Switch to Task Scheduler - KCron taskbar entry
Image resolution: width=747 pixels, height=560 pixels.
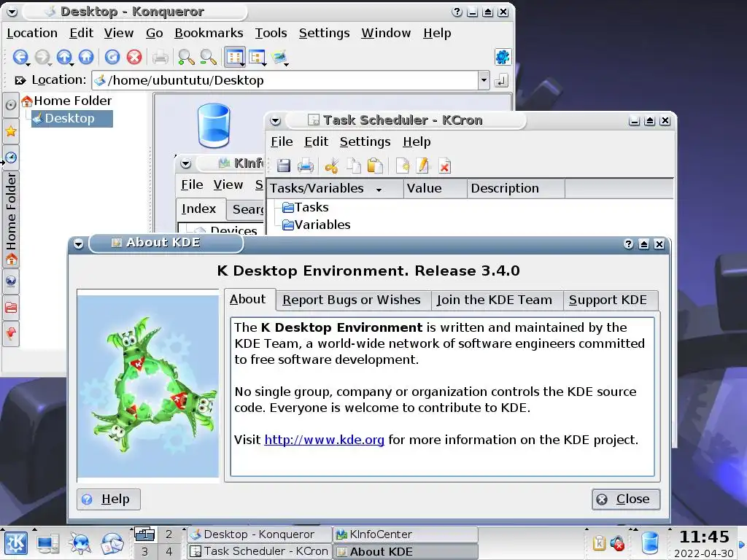tap(259, 551)
